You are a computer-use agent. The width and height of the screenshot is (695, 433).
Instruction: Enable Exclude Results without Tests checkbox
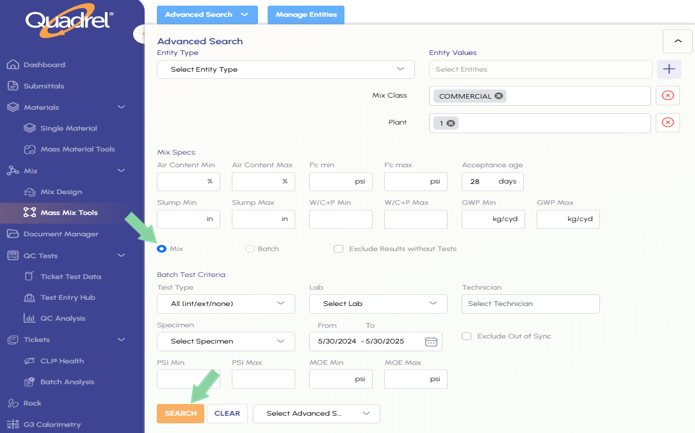click(338, 249)
